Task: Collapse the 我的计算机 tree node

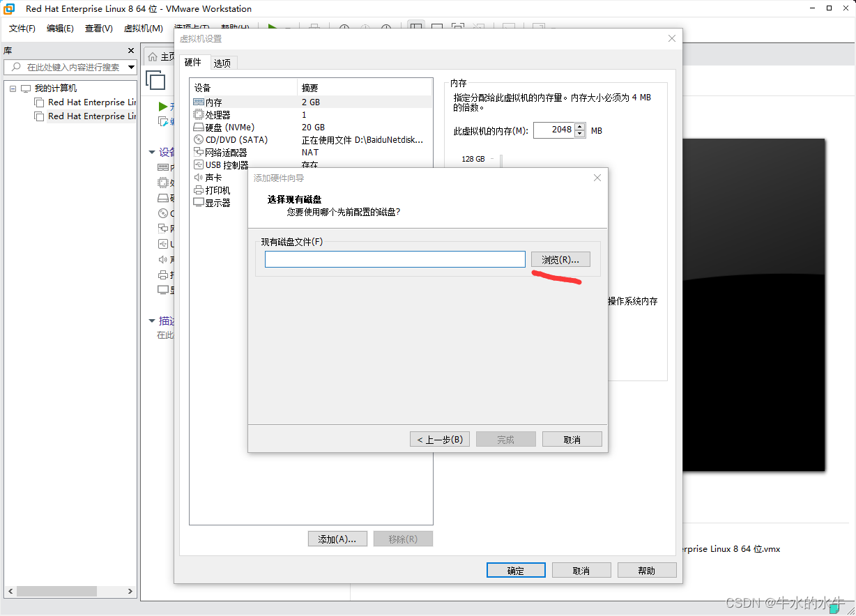Action: point(13,88)
